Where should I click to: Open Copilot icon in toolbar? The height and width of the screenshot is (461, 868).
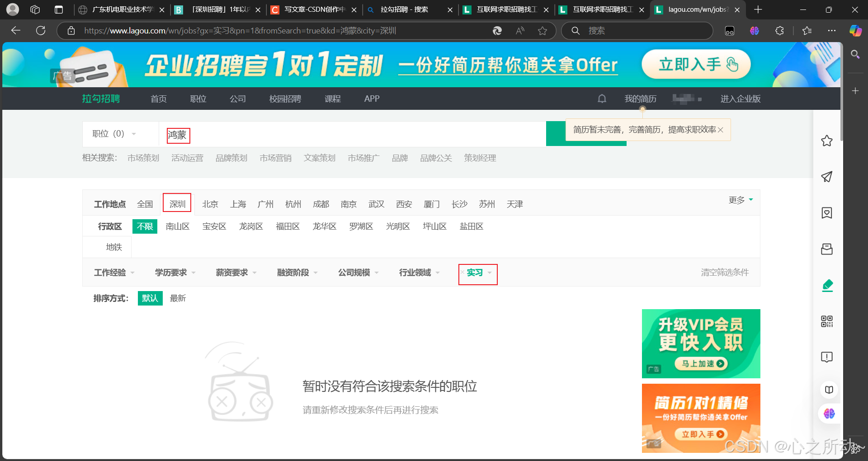coord(855,31)
